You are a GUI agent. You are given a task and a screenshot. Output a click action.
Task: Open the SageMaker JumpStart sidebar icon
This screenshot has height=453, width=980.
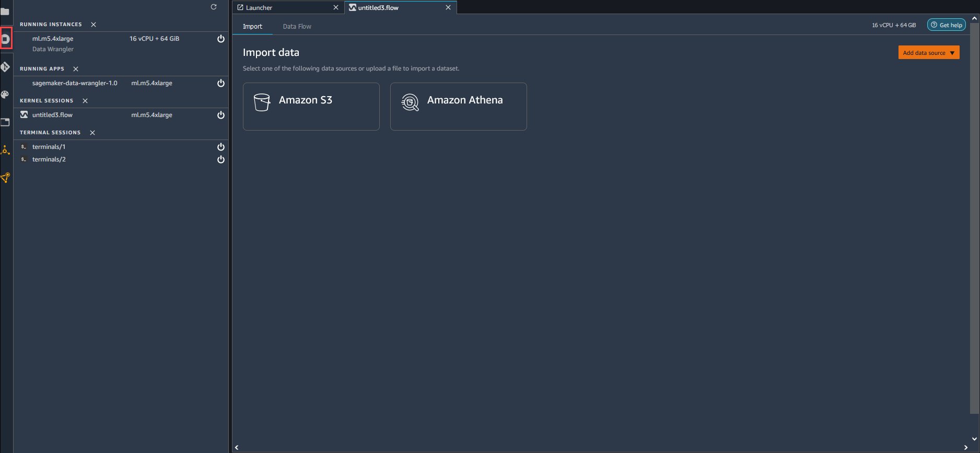pos(5,178)
